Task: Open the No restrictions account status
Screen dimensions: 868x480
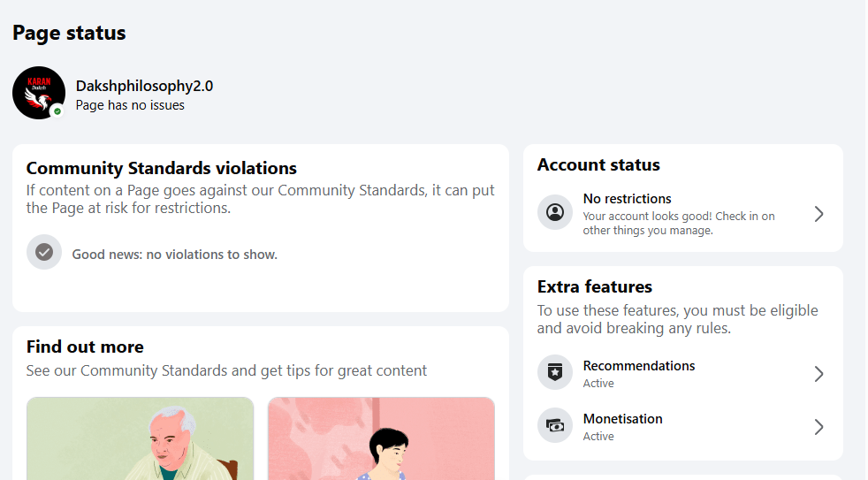Action: pyautogui.click(x=628, y=199)
